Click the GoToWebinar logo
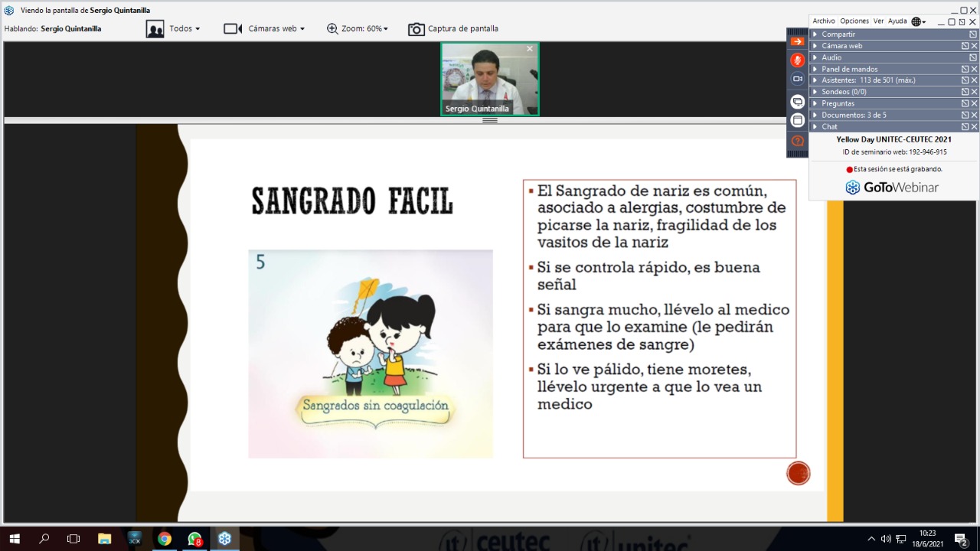This screenshot has height=551, width=980. pos(892,187)
